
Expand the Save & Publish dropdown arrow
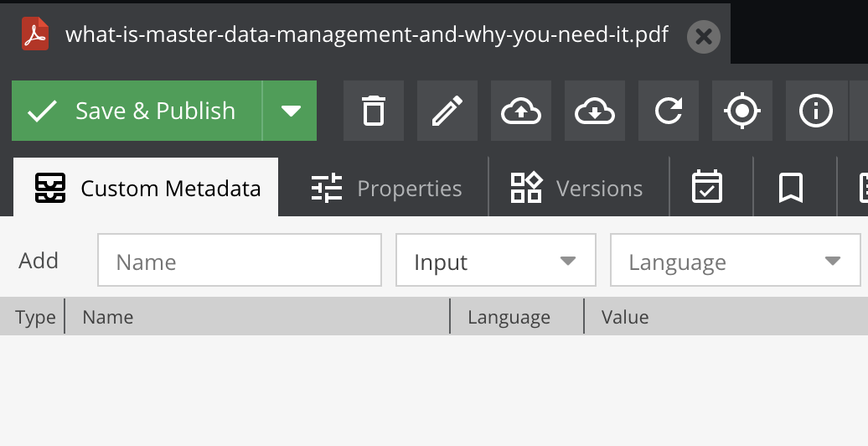(x=290, y=111)
